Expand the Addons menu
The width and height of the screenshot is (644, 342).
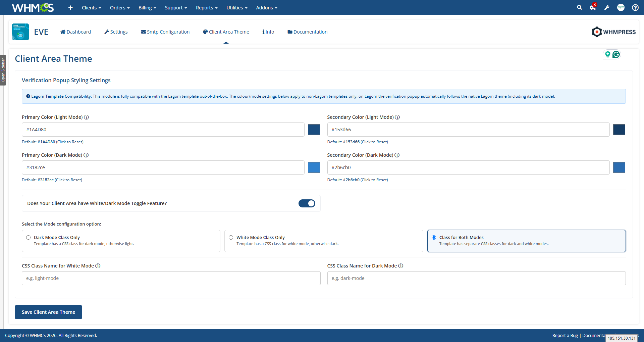[x=267, y=8]
